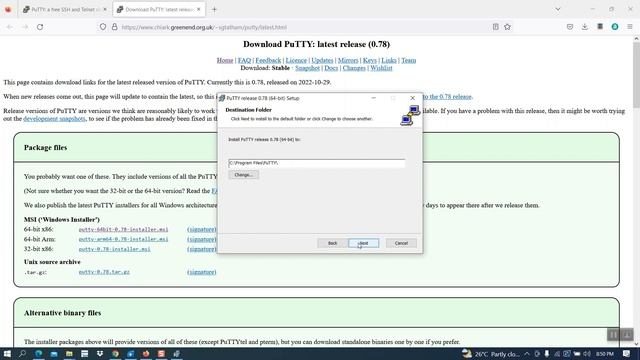Open the FAQ link

pyautogui.click(x=244, y=60)
